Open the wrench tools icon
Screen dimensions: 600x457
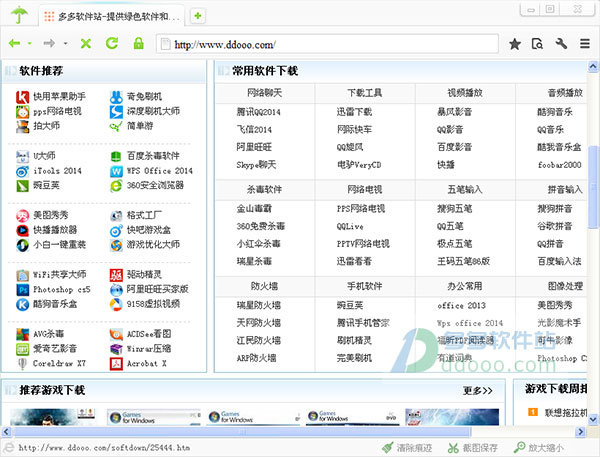click(x=561, y=44)
